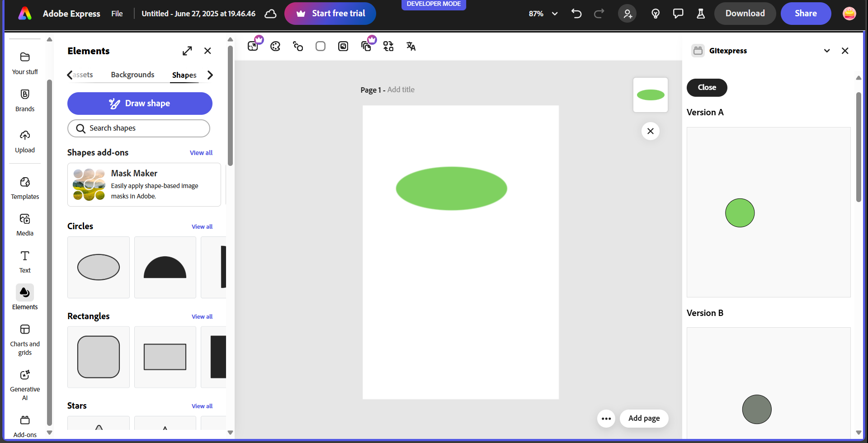
Task: Open Charts and grids panel
Action: 25,340
